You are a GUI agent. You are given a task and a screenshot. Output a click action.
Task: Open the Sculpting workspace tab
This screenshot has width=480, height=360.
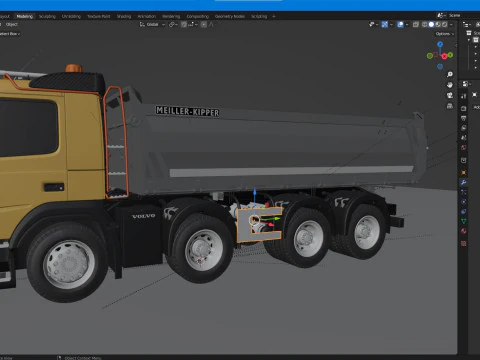(47, 16)
